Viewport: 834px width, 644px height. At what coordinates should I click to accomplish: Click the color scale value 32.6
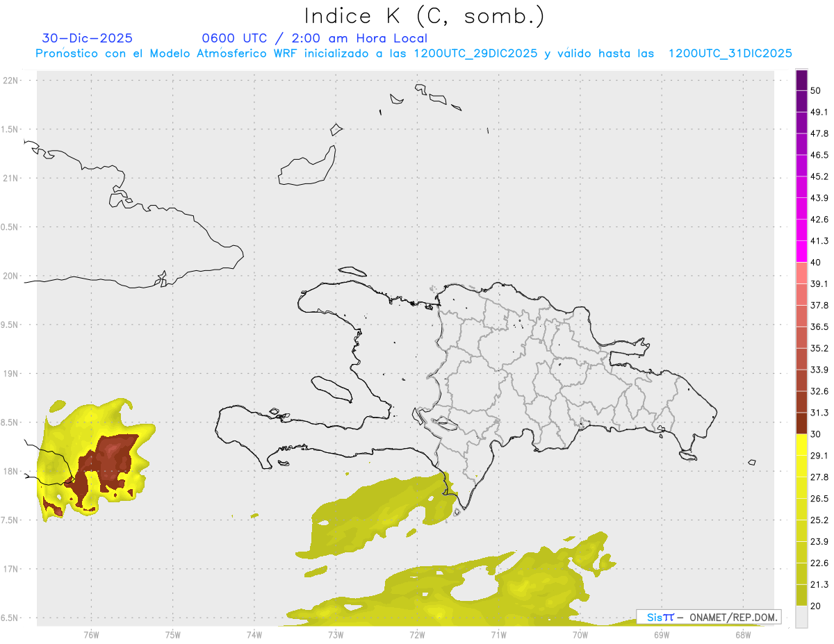(x=819, y=391)
